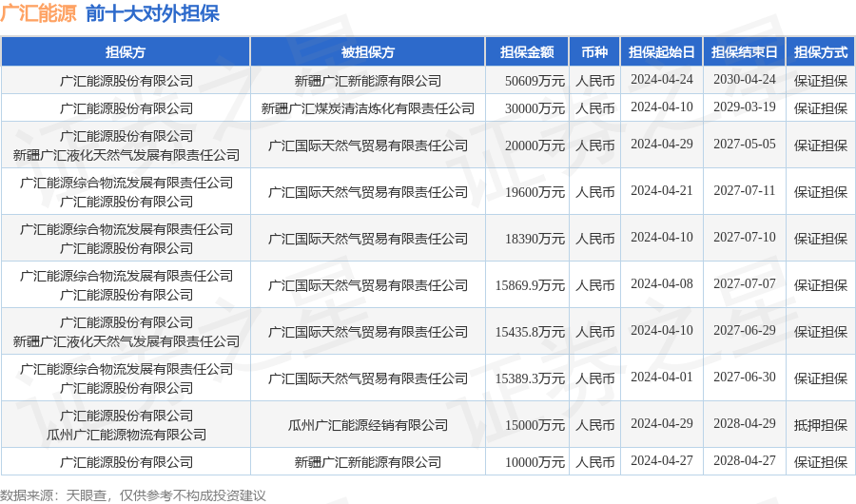Click the start date 2024-04-08
856x504 pixels.
coord(662,284)
